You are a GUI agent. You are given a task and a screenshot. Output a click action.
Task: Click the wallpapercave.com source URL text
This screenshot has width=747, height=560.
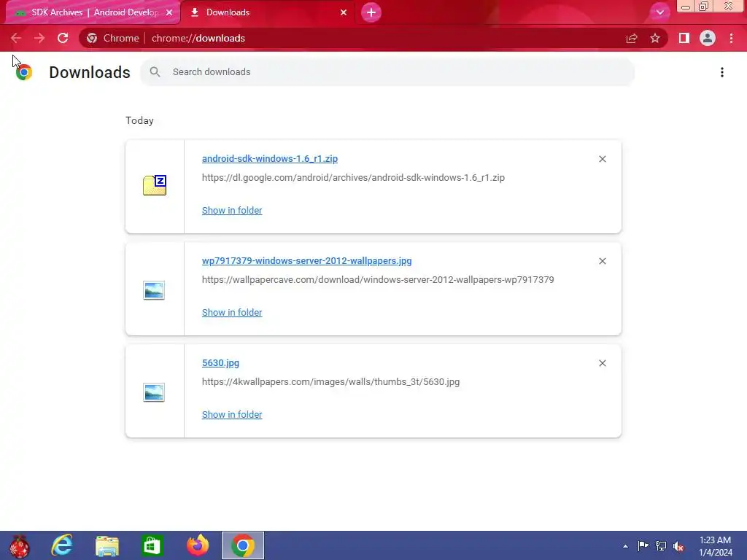(x=378, y=279)
